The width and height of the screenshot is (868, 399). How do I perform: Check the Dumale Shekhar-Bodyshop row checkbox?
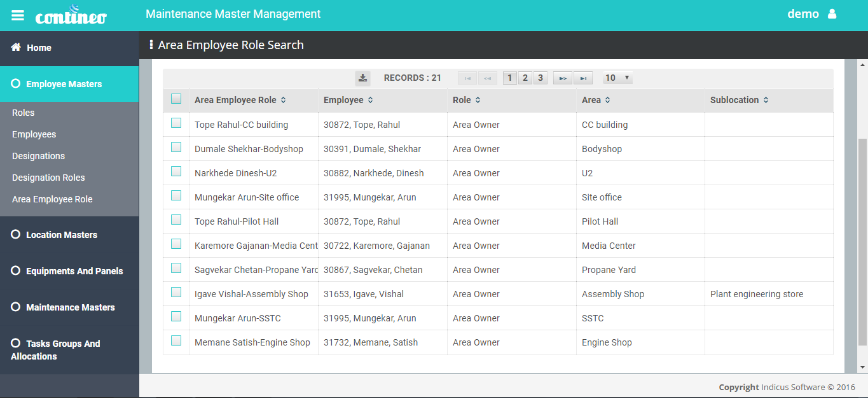tap(176, 147)
